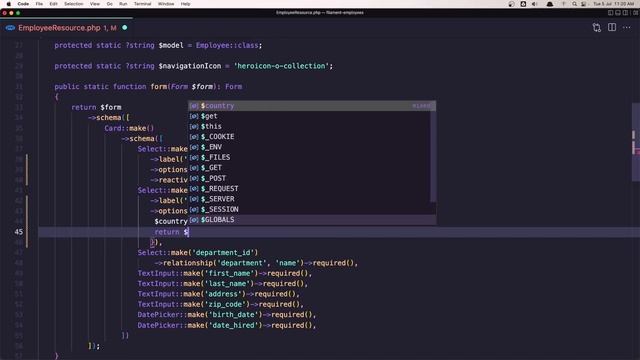Viewport: 640px width, 360px height.
Task: Open the Apple menu
Action: (9, 4)
